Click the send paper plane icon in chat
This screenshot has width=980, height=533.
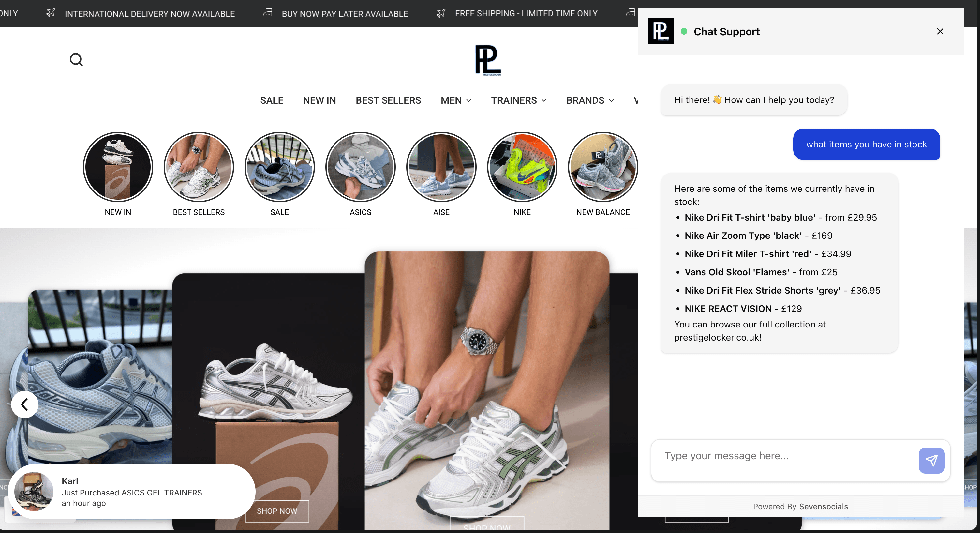(x=931, y=460)
